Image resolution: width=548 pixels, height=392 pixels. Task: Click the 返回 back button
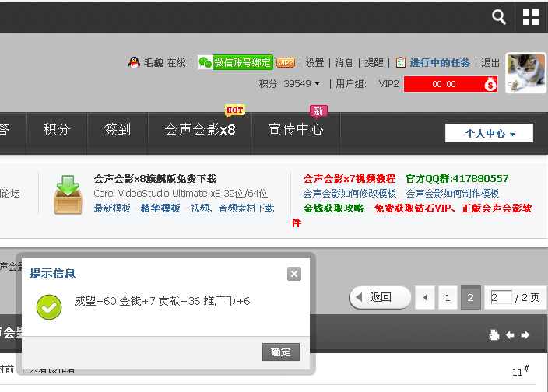(380, 297)
